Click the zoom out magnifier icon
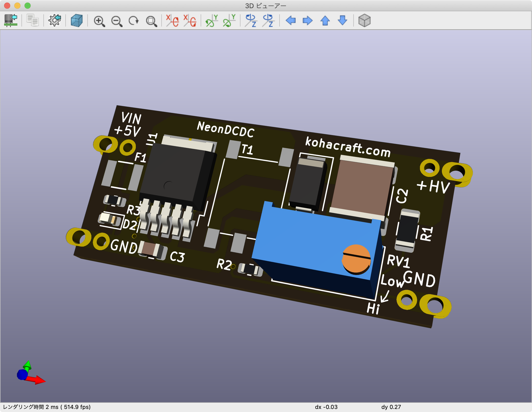Screen dimensions: 532x412 pyautogui.click(x=117, y=21)
